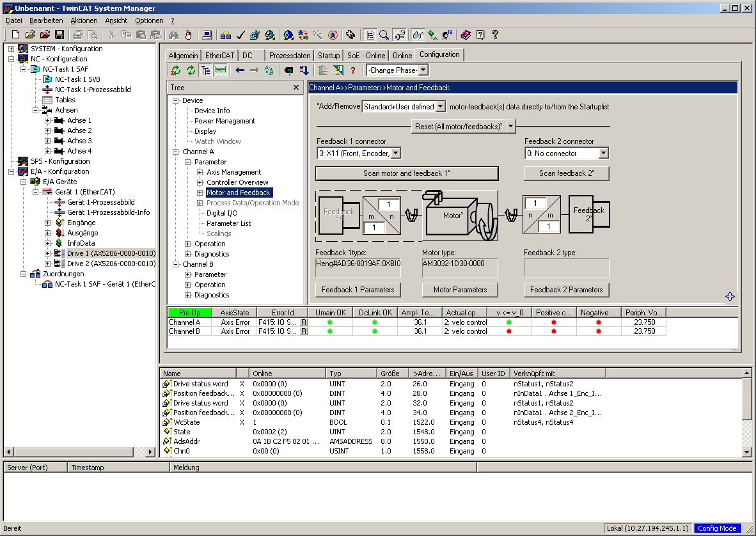Screen dimensions: 756x536
Task: Open the Change Phase dropdown
Action: click(x=423, y=70)
